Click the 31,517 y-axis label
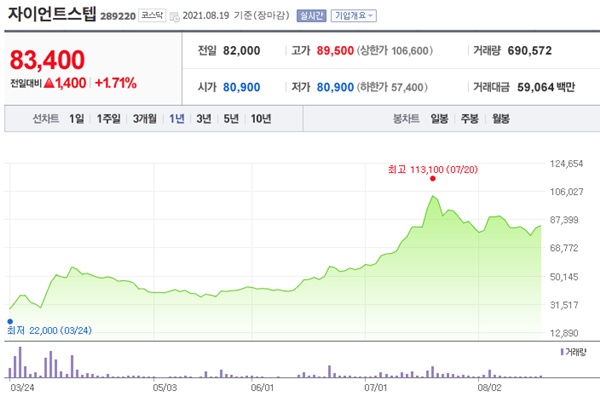Image resolution: width=600 pixels, height=396 pixels. [564, 305]
